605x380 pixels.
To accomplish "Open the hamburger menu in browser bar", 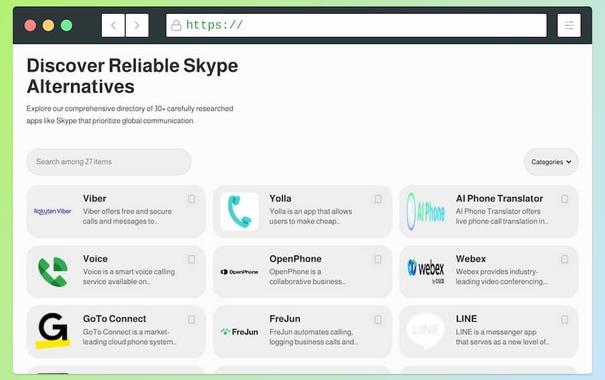I will click(569, 25).
